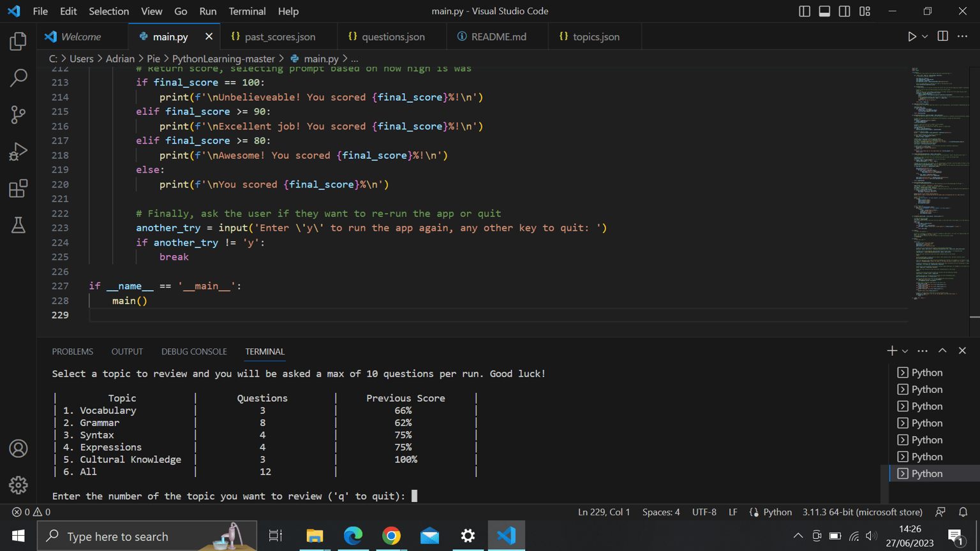Open the Search view in activity bar
The image size is (980, 551).
click(x=18, y=78)
